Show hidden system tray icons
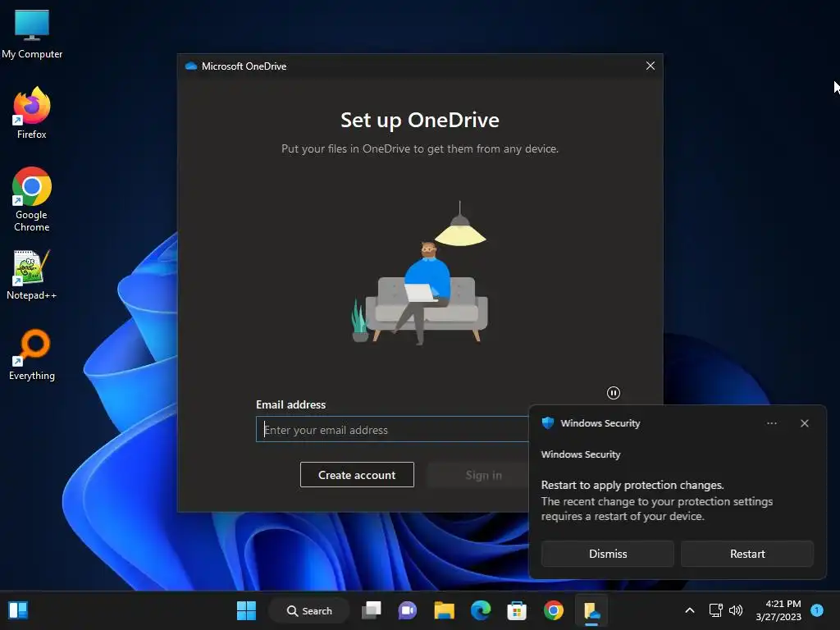The image size is (840, 630). [689, 610]
